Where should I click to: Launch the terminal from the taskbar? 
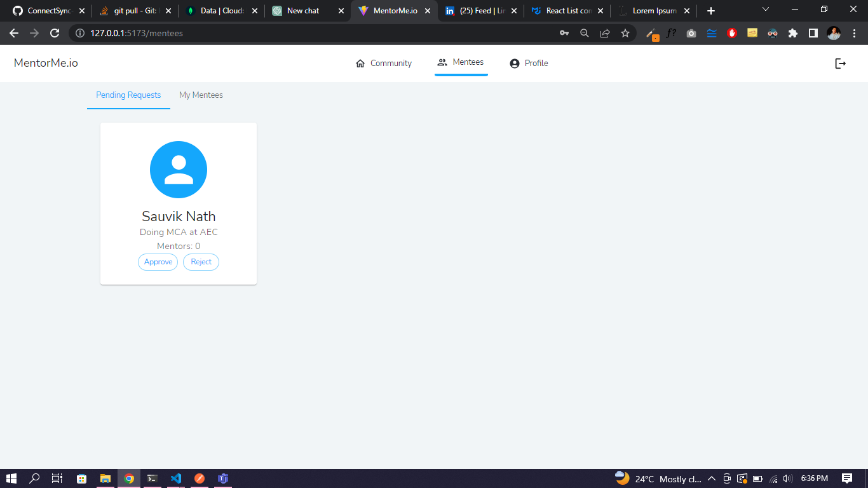[153, 478]
